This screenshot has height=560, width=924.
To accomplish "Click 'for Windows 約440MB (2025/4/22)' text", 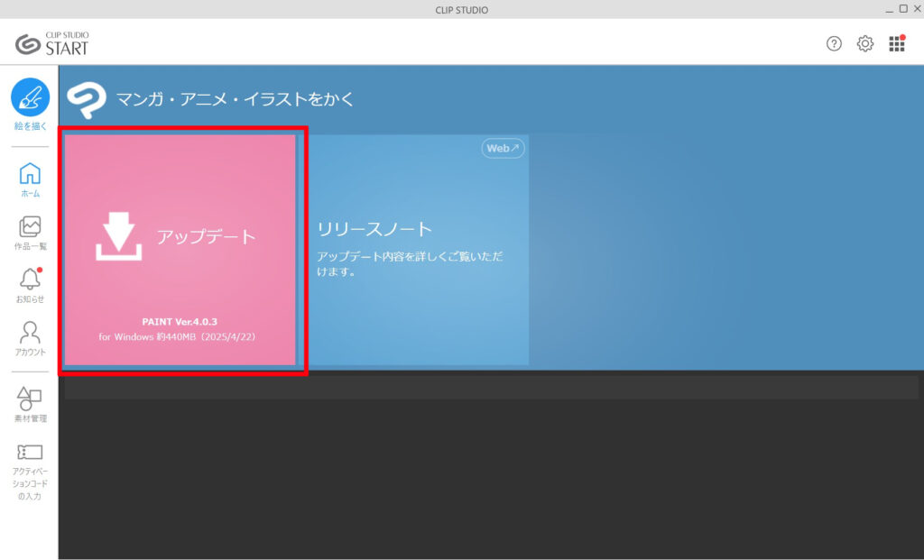I will click(177, 337).
